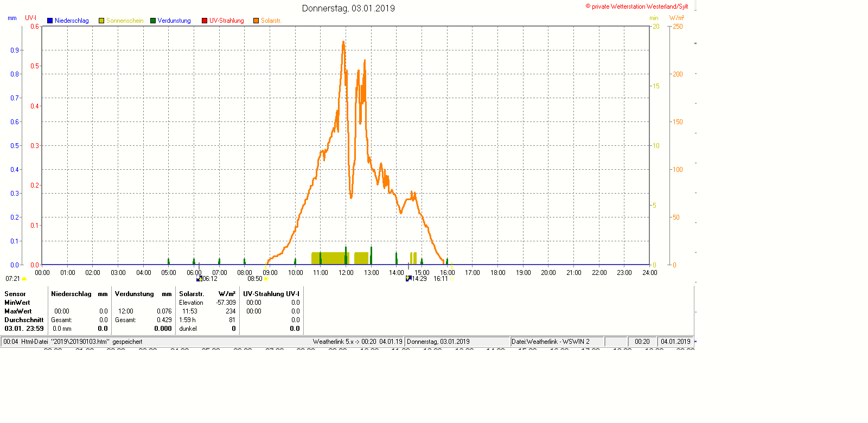
Task: Click the Sensor header in the data table
Action: pos(15,294)
